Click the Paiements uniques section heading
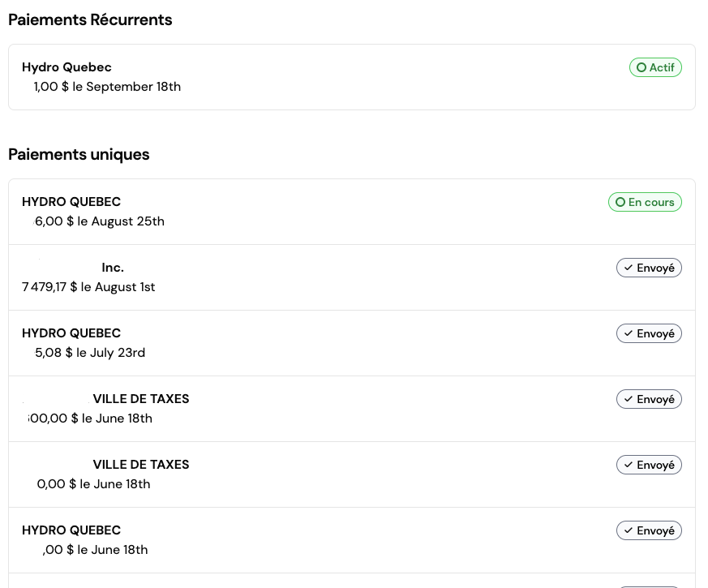The height and width of the screenshot is (588, 708). (79, 155)
